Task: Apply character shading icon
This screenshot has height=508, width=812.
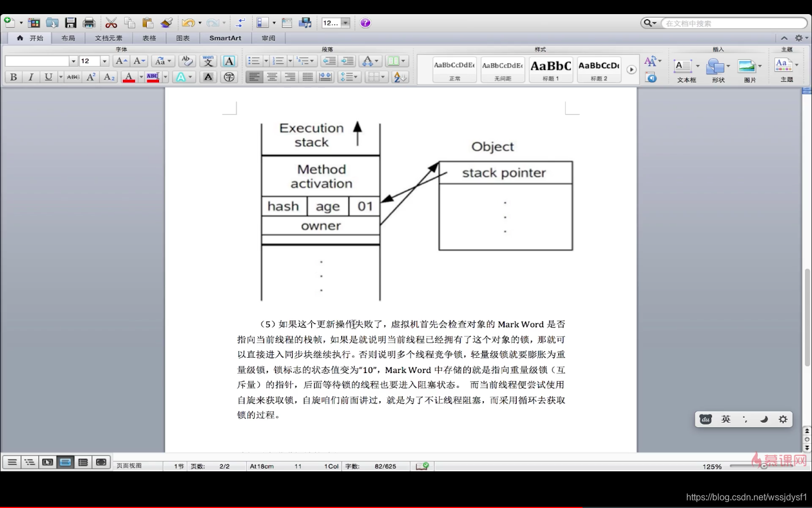Action: [x=208, y=77]
